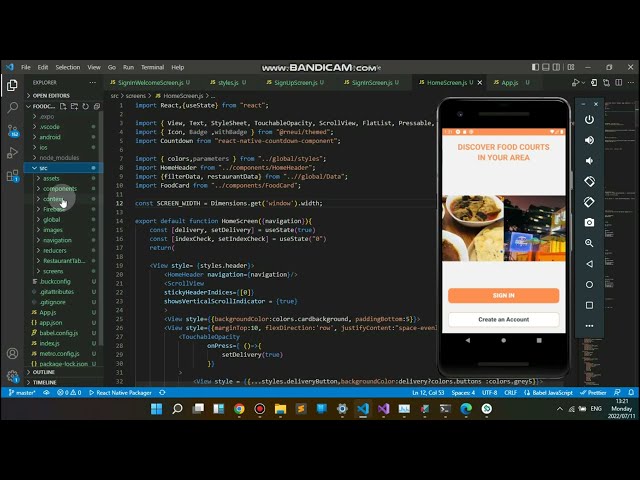Click React Native Packager status item

120,393
